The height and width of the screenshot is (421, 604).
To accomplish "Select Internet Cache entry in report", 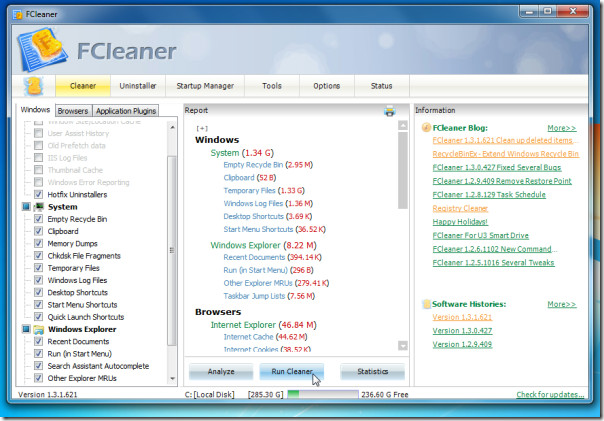I will [265, 337].
